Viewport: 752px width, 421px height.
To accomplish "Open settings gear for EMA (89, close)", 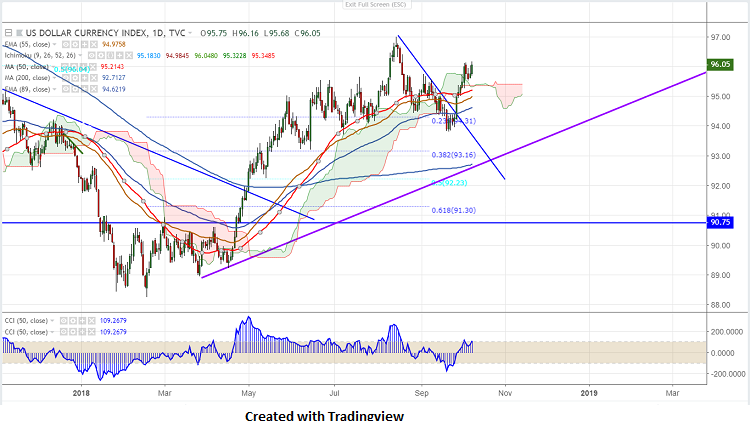I will tap(75, 89).
